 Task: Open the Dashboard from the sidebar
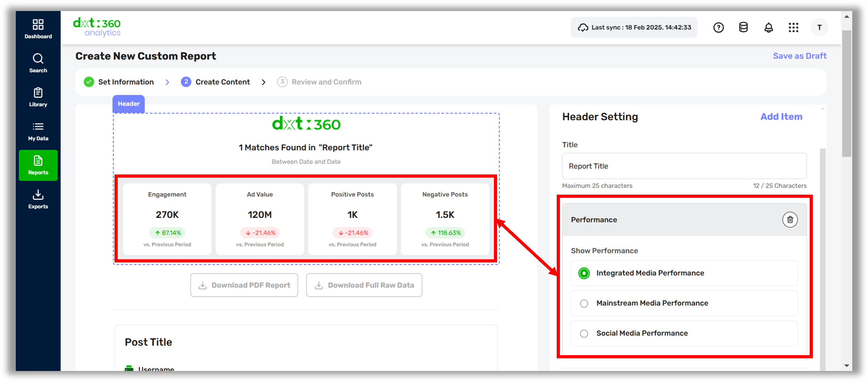coord(38,29)
